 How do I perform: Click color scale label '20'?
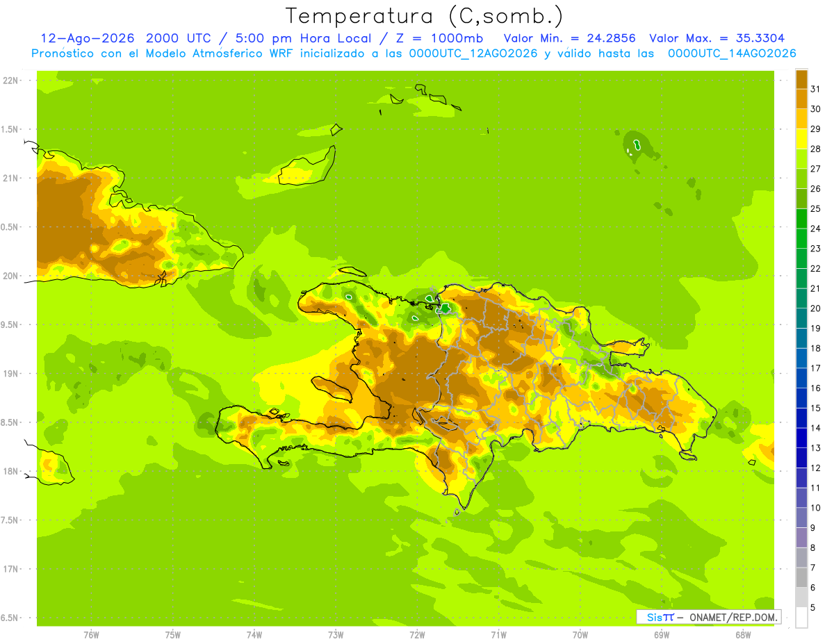click(816, 308)
